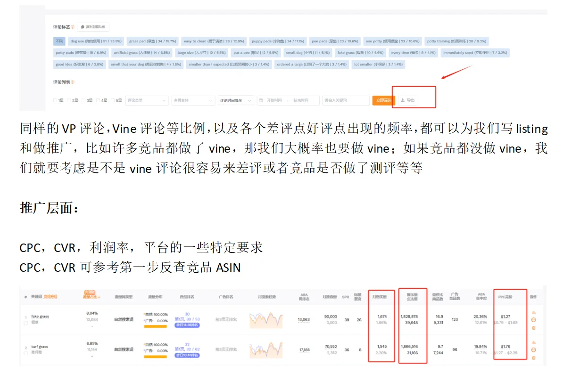This screenshot has height=374, width=588.
Task: Open the 评论时间降序 sort dropdown
Action: click(236, 100)
